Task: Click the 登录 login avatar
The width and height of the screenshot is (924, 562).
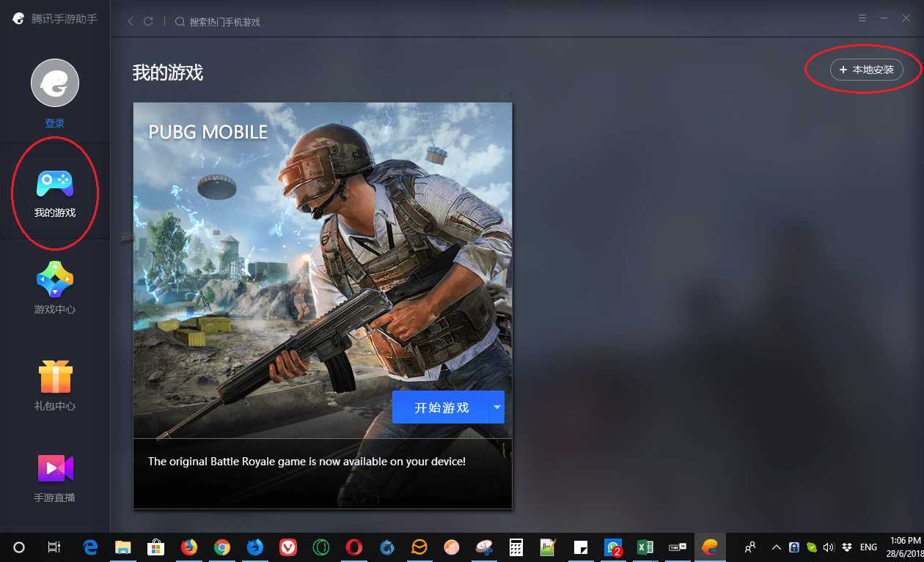Action: tap(55, 83)
